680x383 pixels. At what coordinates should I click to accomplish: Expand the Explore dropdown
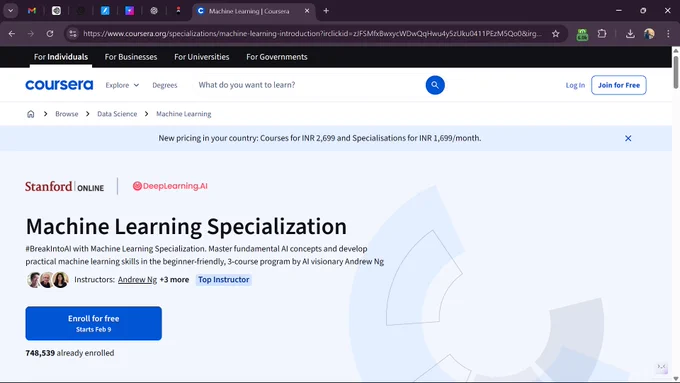(x=122, y=85)
